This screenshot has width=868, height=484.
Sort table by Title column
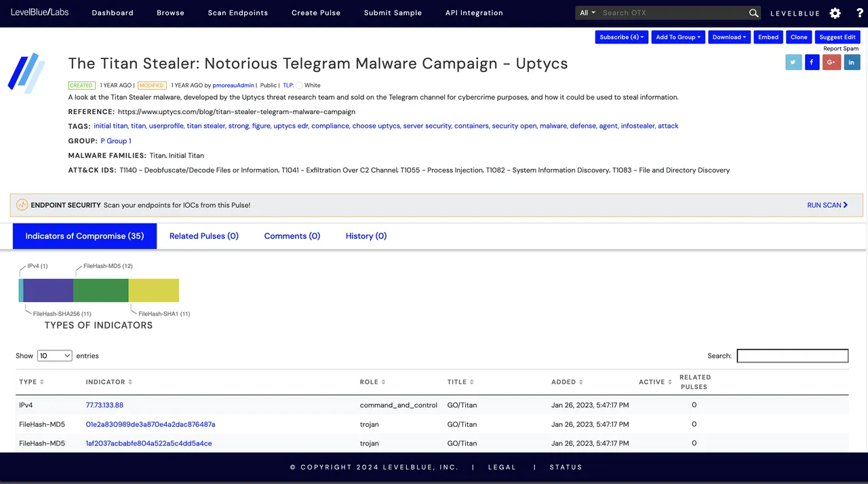pos(460,382)
